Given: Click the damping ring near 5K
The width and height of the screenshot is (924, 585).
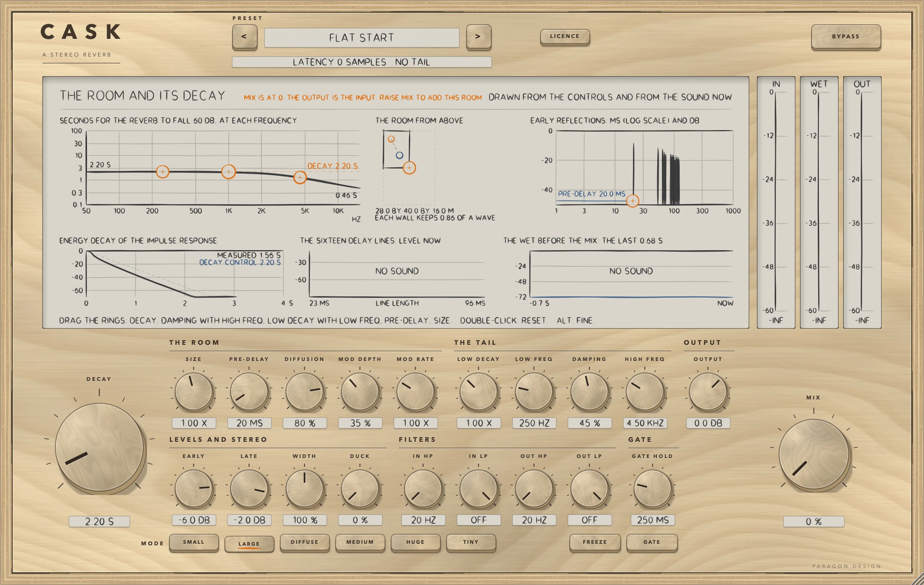Looking at the screenshot, I should [300, 177].
